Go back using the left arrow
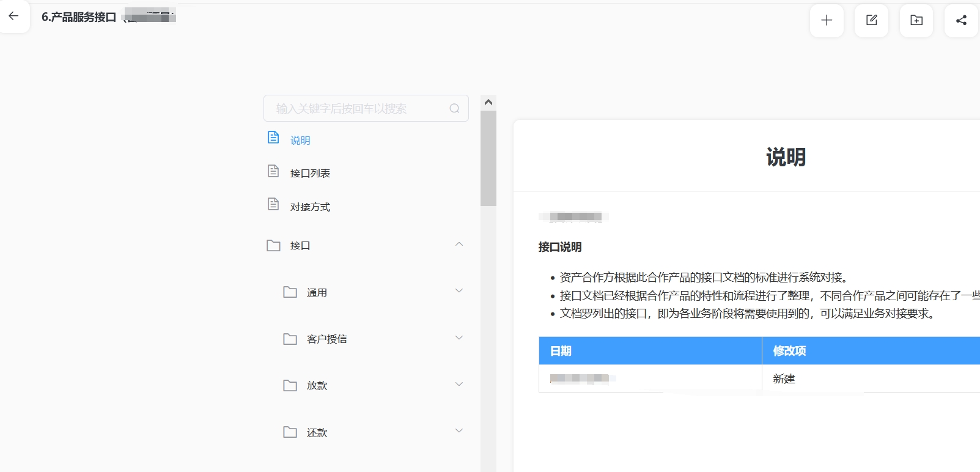This screenshot has height=472, width=980. pos(13,17)
